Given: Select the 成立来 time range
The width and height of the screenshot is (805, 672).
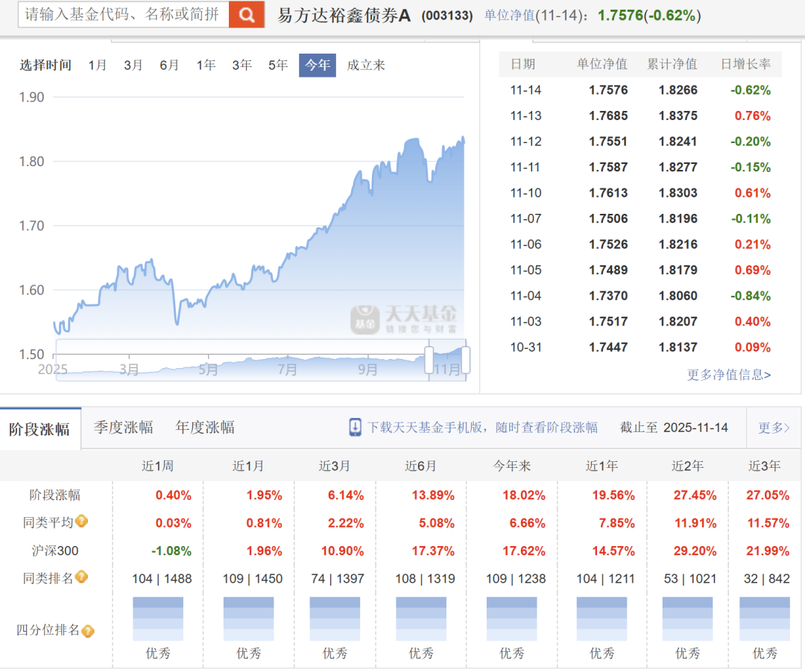Looking at the screenshot, I should [x=365, y=65].
